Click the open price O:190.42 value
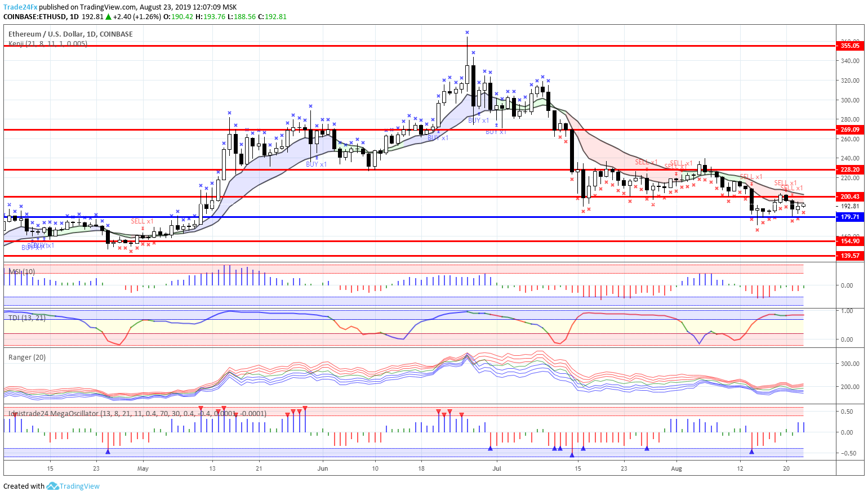 coord(179,17)
